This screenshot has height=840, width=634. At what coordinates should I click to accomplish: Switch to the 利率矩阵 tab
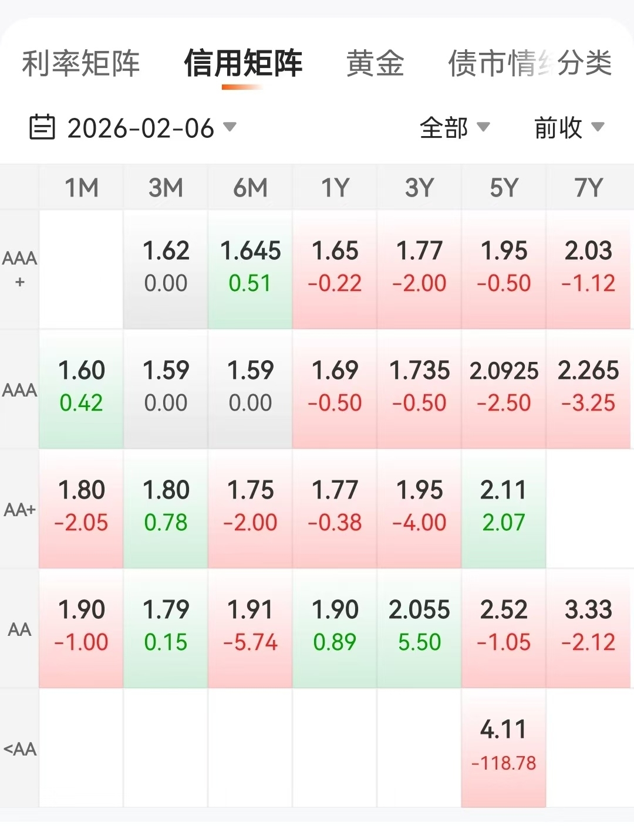pos(81,63)
